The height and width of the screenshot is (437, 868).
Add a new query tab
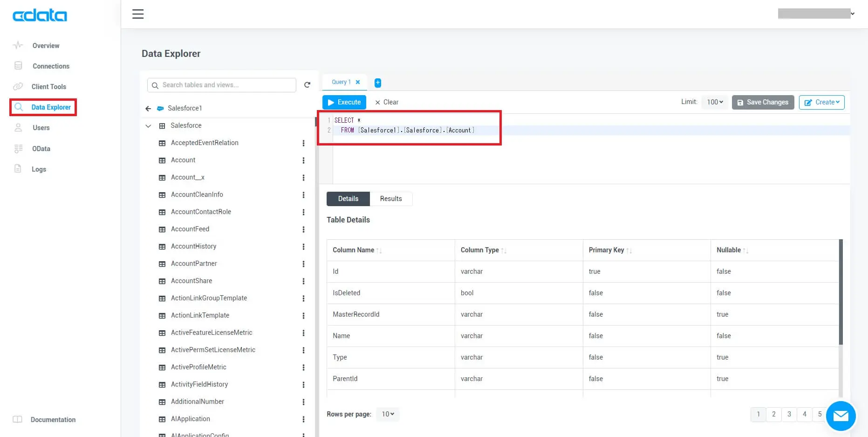coord(378,83)
